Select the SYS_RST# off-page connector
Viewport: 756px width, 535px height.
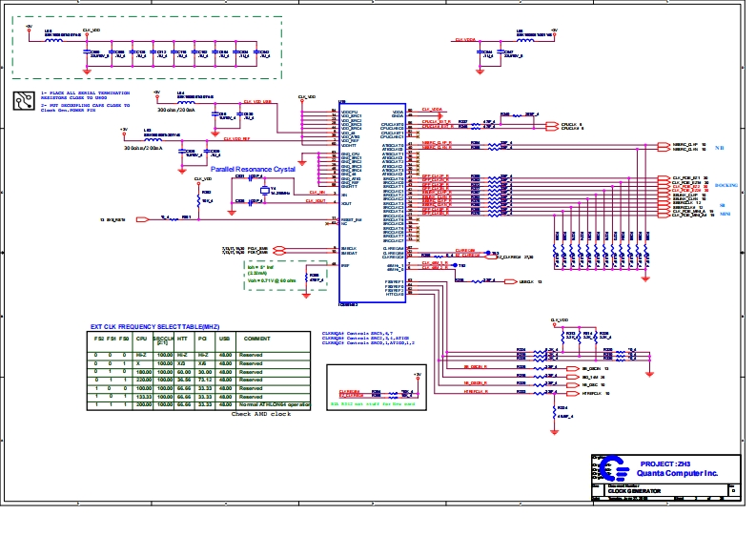click(143, 219)
